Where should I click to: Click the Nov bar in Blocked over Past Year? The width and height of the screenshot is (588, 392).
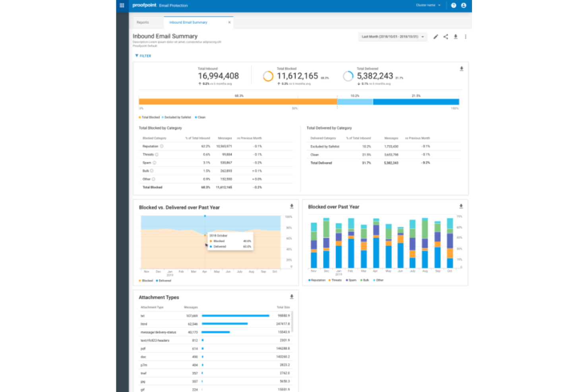coord(314,245)
